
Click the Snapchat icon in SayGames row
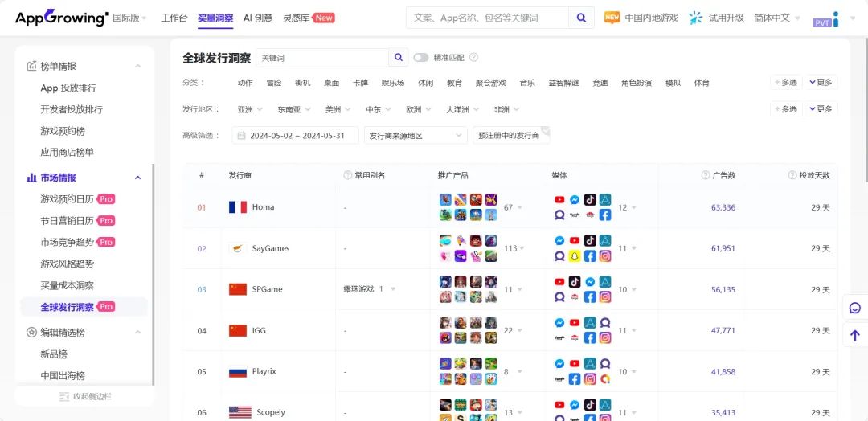(575, 256)
